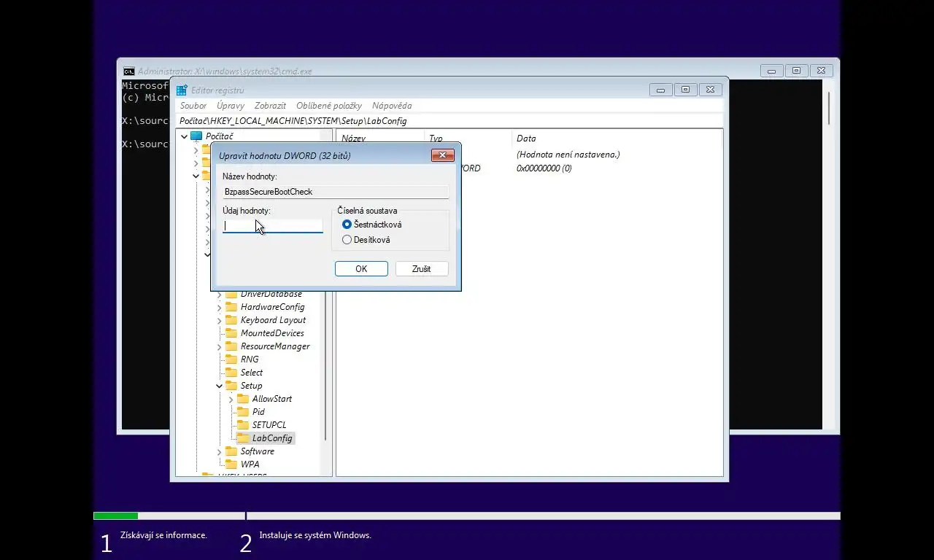
Task: Select the Šestnáctková hexadecimal radio button
Action: click(347, 225)
